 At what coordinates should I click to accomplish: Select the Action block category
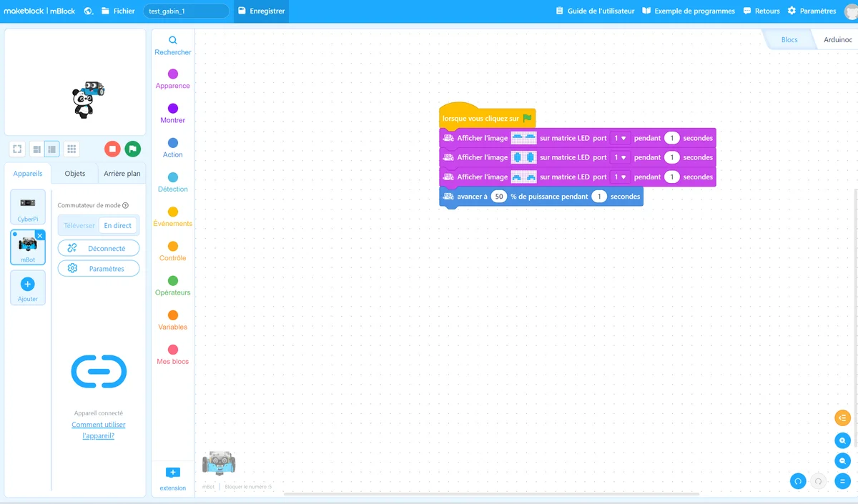(x=173, y=148)
